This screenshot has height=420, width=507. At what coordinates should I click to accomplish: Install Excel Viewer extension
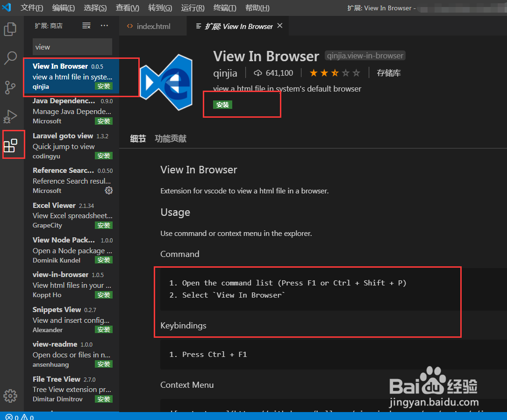tap(103, 225)
